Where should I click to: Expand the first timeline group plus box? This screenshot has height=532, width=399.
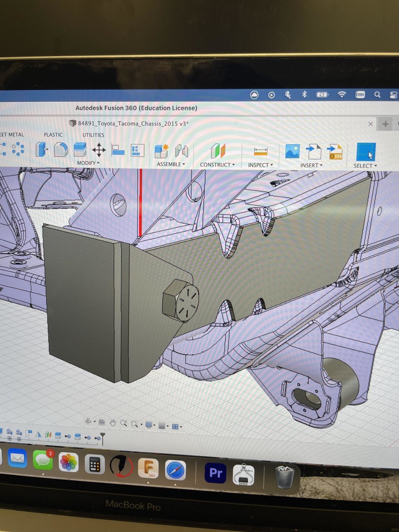tap(10, 439)
